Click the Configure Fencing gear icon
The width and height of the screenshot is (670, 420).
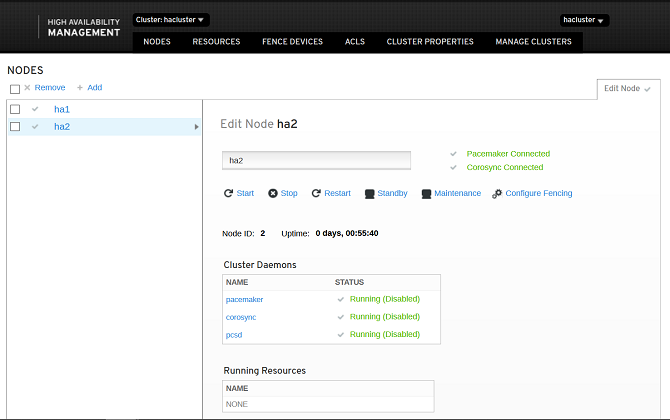point(497,194)
